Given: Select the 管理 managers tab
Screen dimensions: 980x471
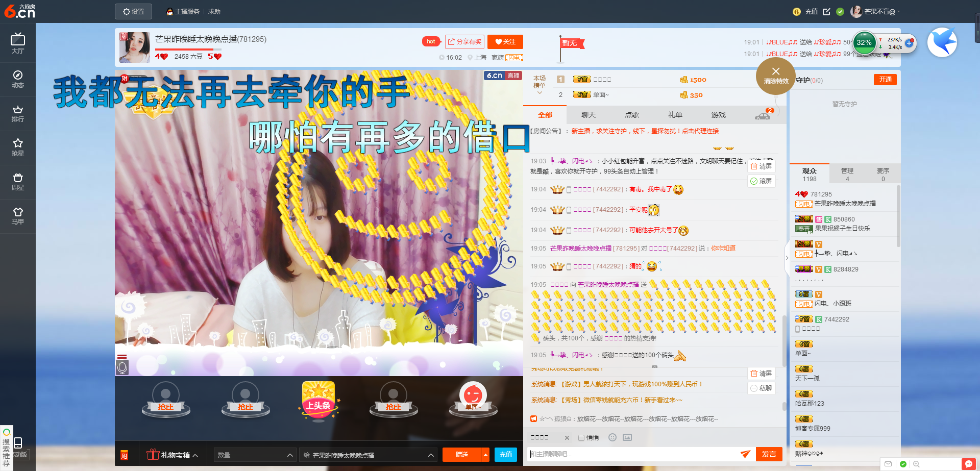Looking at the screenshot, I should 847,174.
